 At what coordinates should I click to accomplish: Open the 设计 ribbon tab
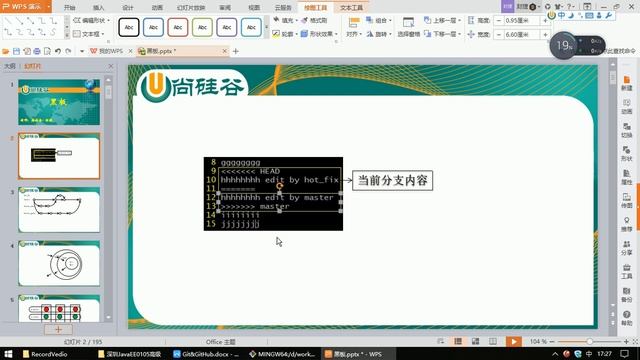(128, 7)
